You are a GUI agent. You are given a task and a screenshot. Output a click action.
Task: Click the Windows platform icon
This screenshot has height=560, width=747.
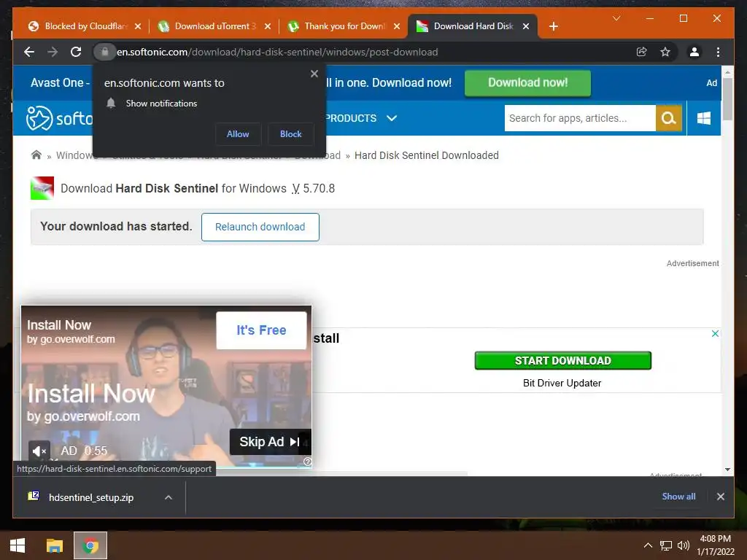704,118
